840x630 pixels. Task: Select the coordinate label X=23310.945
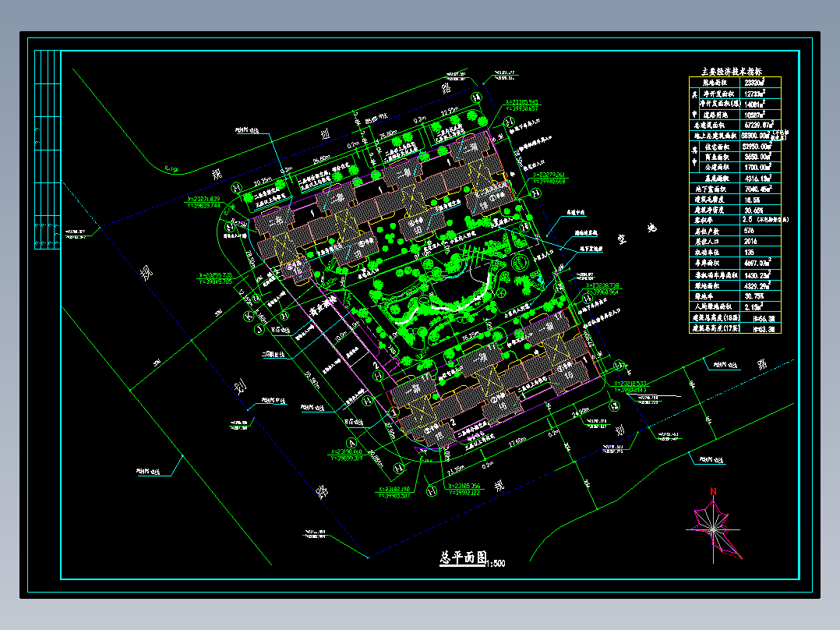(522, 102)
